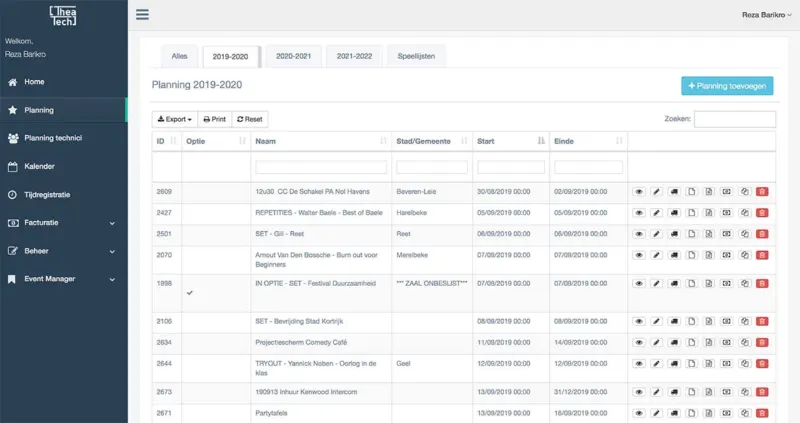Open Planning technici in the sidebar
Screen dimensions: 800x423
coord(63,138)
